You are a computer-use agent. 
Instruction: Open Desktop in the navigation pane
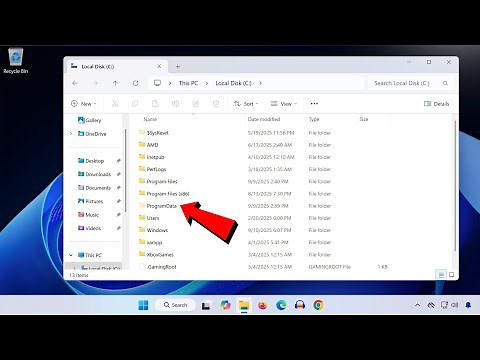(x=91, y=161)
